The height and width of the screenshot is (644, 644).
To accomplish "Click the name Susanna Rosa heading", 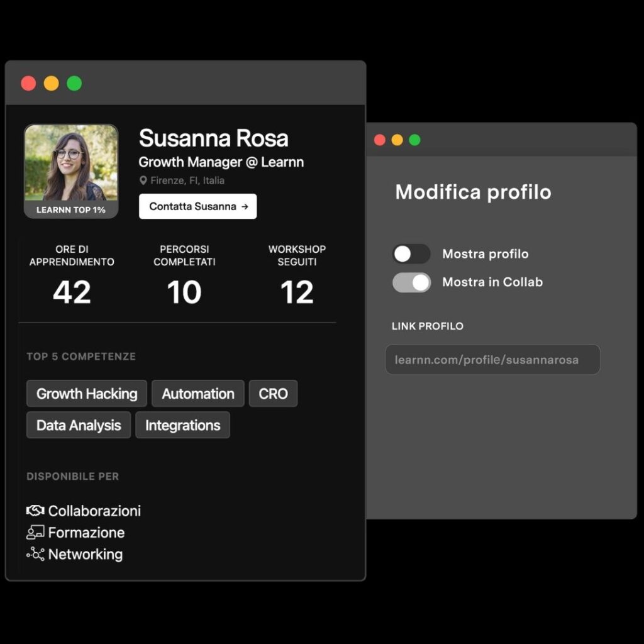I will coord(214,138).
